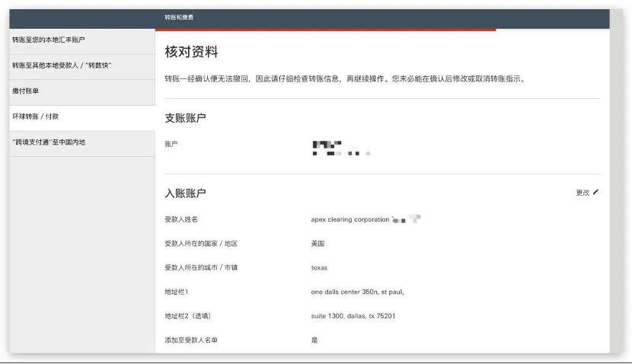Click the 地址栏2（选填）label

coord(187,316)
